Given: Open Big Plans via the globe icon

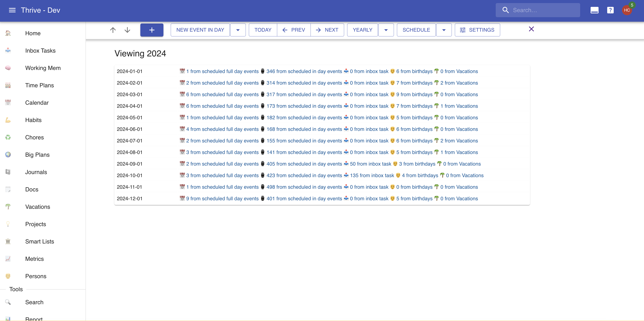Looking at the screenshot, I should point(8,155).
